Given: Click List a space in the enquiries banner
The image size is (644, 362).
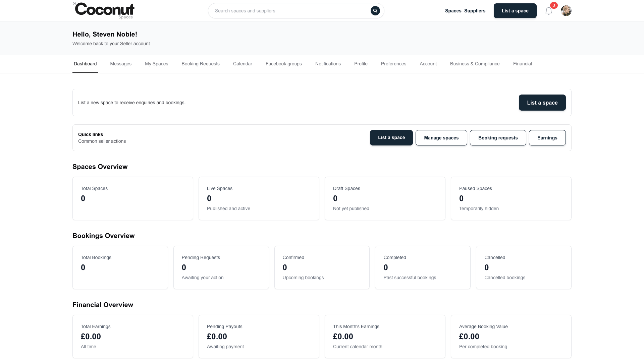Looking at the screenshot, I should pyautogui.click(x=542, y=103).
